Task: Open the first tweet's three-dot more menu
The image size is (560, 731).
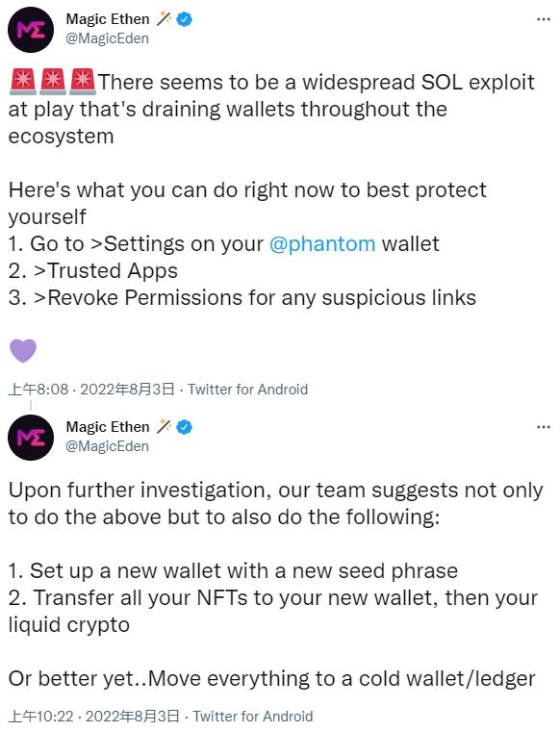Action: click(x=544, y=19)
